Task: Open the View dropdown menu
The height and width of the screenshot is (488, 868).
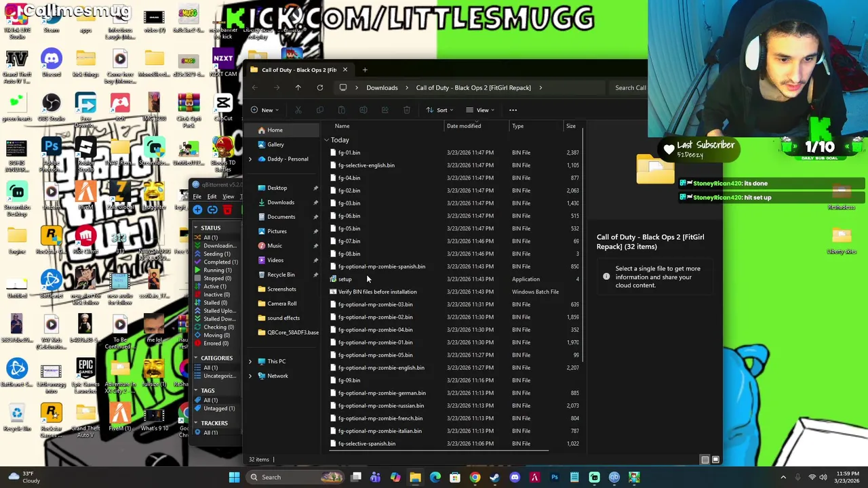Action: coord(480,110)
